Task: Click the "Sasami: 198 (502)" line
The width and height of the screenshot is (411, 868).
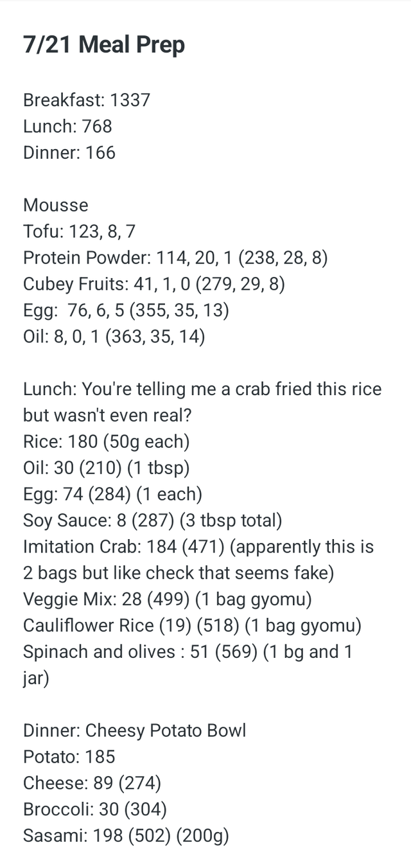Action: pos(126,837)
